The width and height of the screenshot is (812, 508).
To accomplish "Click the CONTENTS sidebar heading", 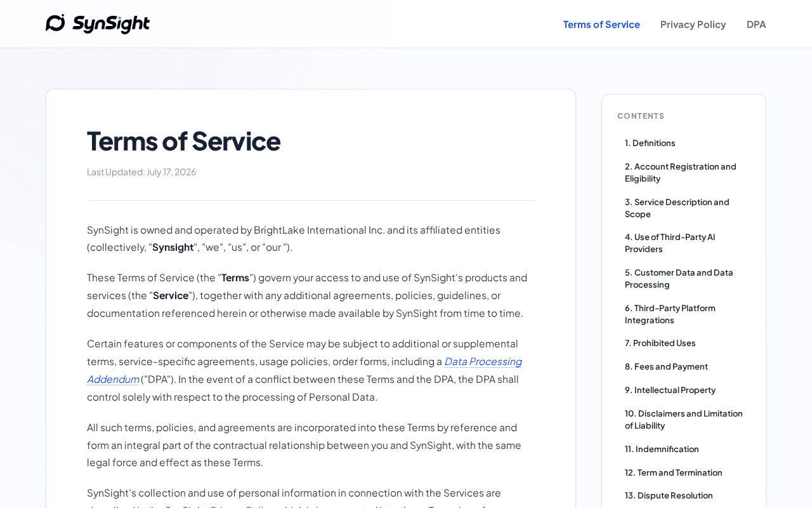I will [x=641, y=116].
